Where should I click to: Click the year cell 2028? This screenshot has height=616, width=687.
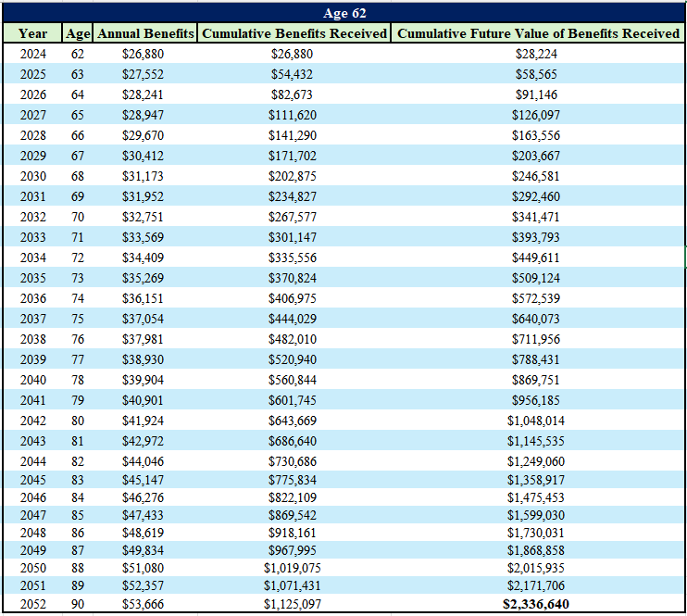pyautogui.click(x=32, y=135)
